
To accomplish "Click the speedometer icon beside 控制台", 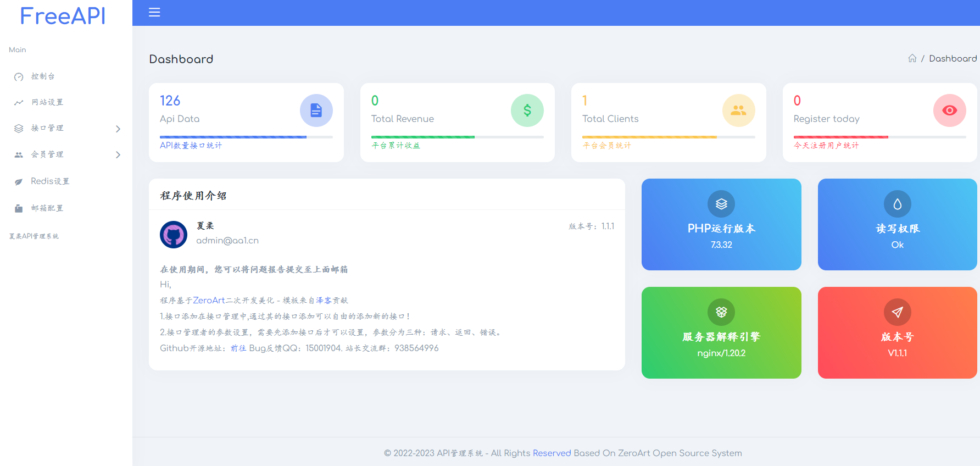I will click(19, 77).
